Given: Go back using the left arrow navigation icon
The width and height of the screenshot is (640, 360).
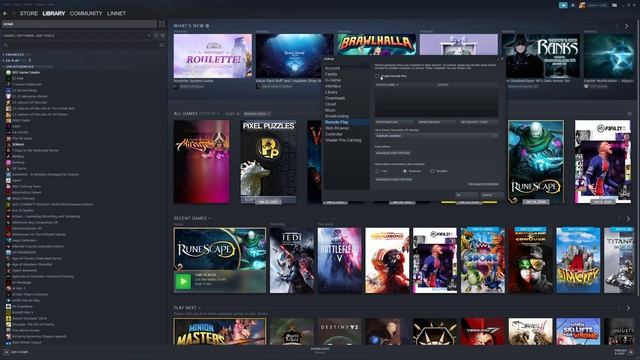Looking at the screenshot, I should 5,13.
